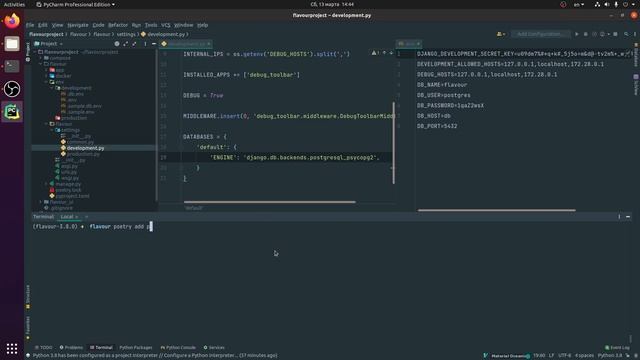This screenshot has width=640, height=360.
Task: Select pyproject.toml file in tree
Action: coord(72,196)
